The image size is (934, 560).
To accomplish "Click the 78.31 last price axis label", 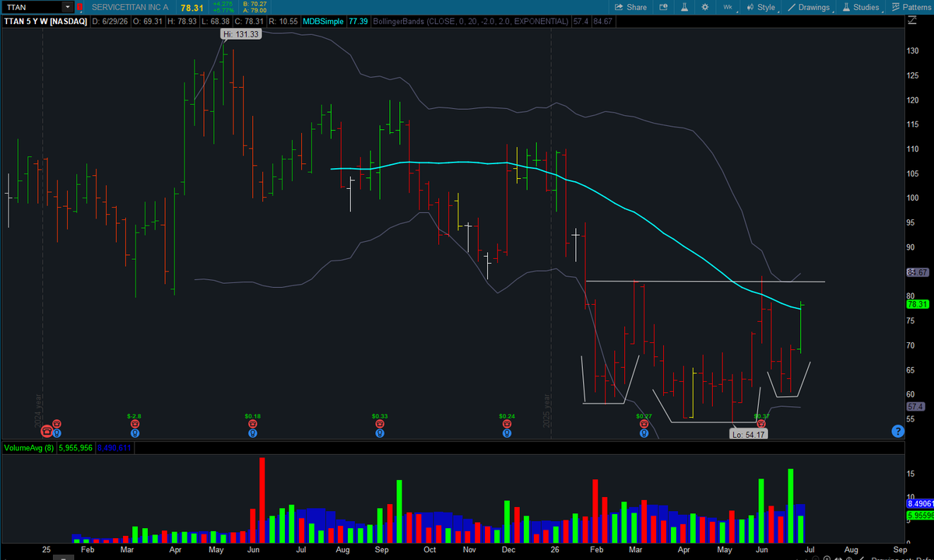I will (x=918, y=304).
